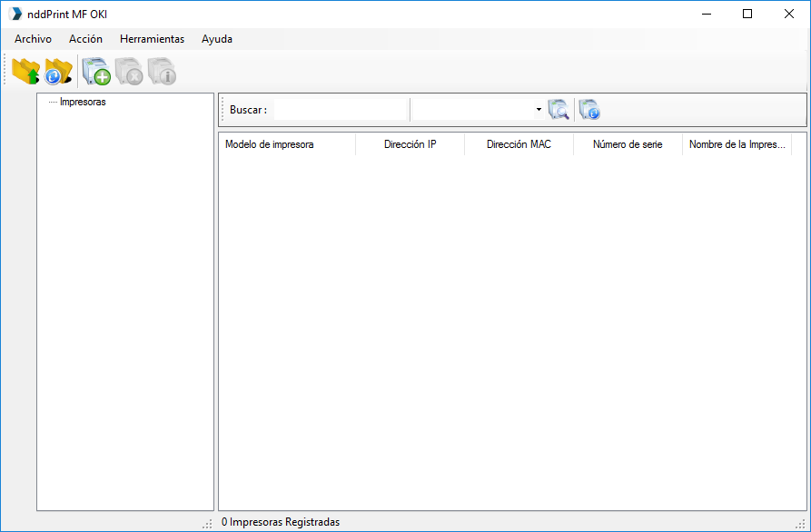Sort by Nombre de la Impresora column

(x=737, y=144)
